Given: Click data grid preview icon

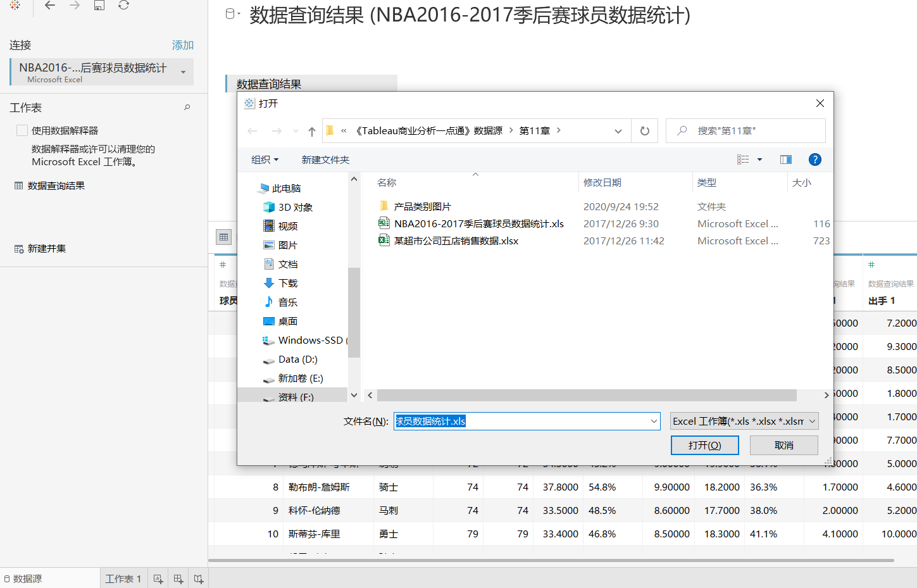Looking at the screenshot, I should coord(223,237).
